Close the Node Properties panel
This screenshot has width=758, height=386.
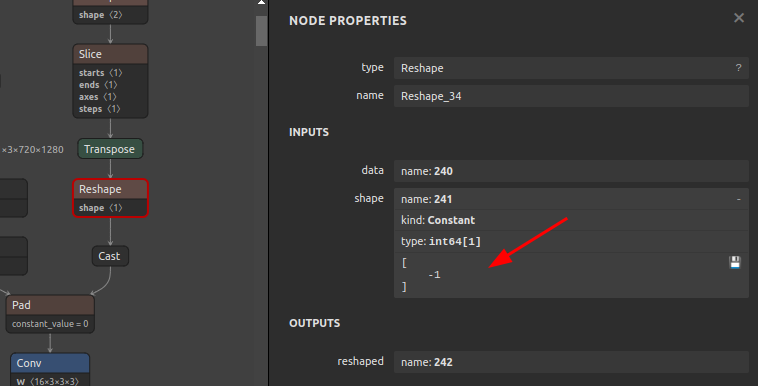point(739,18)
